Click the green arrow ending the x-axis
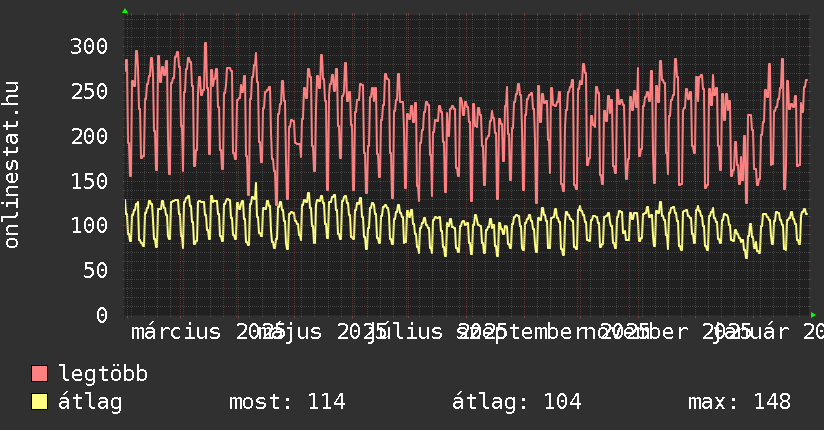Image resolution: width=824 pixels, height=430 pixels. tap(813, 315)
